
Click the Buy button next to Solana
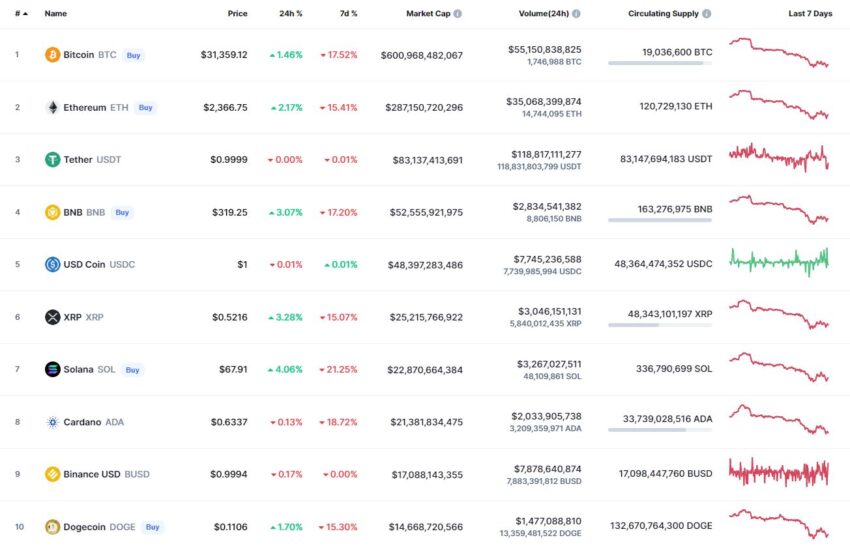coord(132,370)
